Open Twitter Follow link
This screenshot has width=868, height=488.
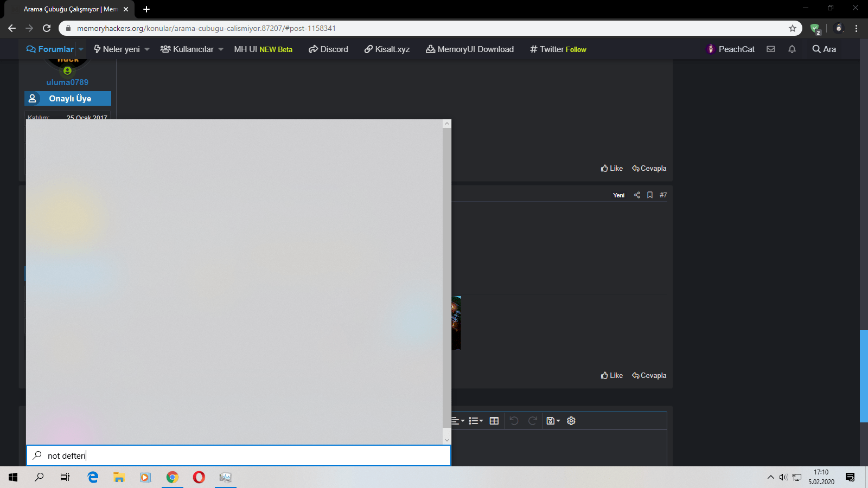point(558,49)
